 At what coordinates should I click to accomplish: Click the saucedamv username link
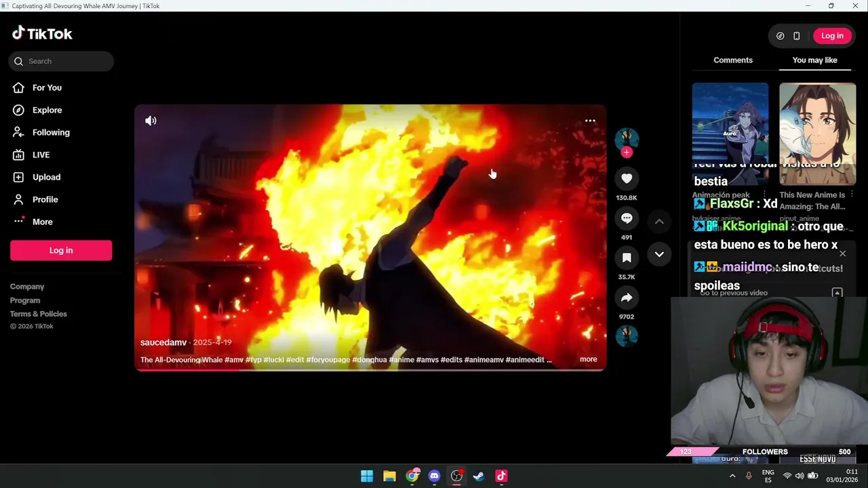tap(163, 342)
